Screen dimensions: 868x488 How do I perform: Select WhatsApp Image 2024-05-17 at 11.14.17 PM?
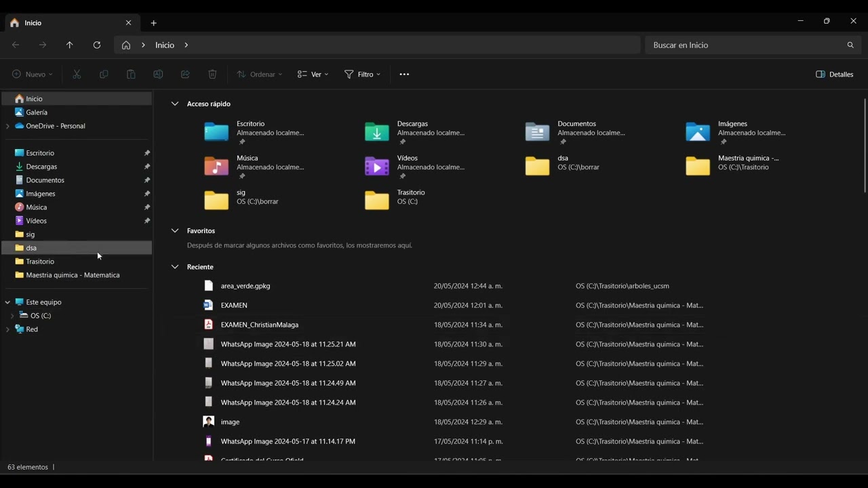pos(288,441)
